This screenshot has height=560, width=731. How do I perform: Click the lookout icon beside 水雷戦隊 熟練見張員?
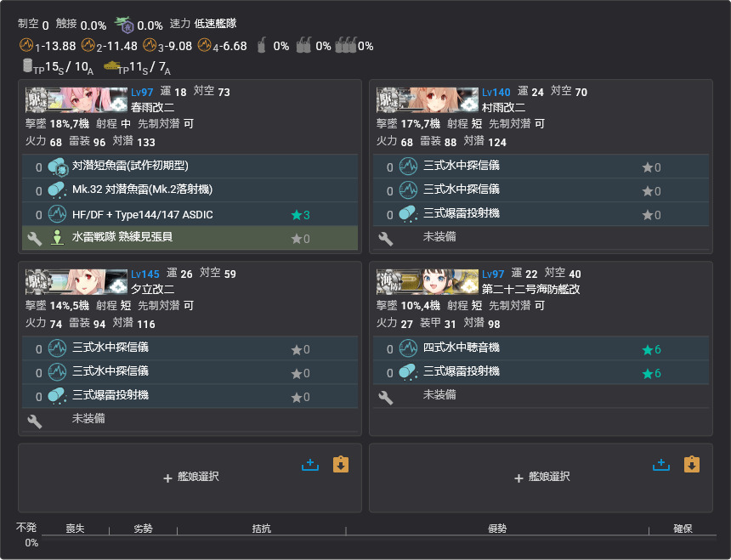pos(58,238)
